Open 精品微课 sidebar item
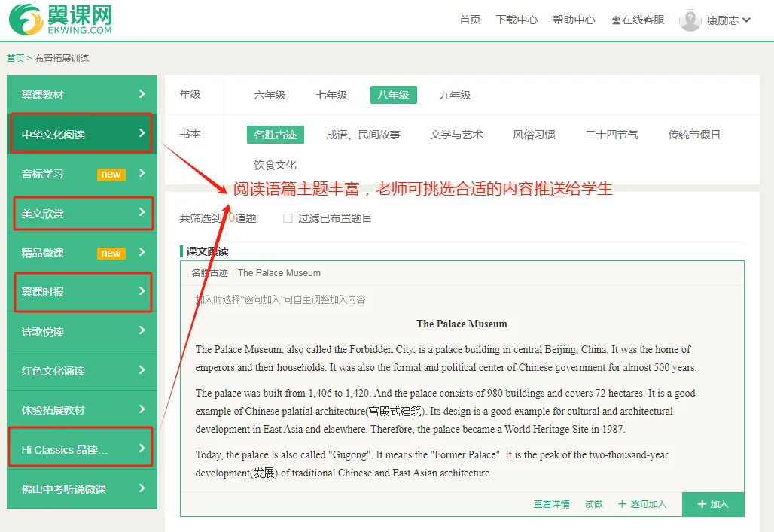Image resolution: width=774 pixels, height=532 pixels. (x=82, y=253)
